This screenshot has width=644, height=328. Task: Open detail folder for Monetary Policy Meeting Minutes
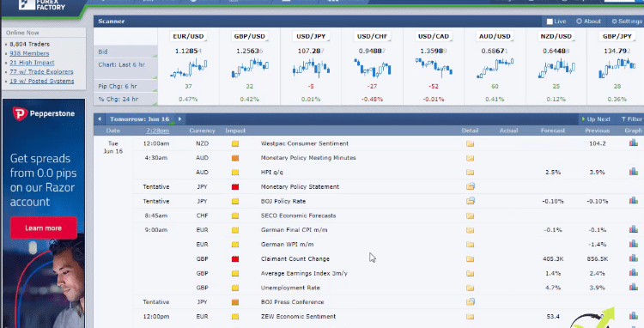coord(470,158)
